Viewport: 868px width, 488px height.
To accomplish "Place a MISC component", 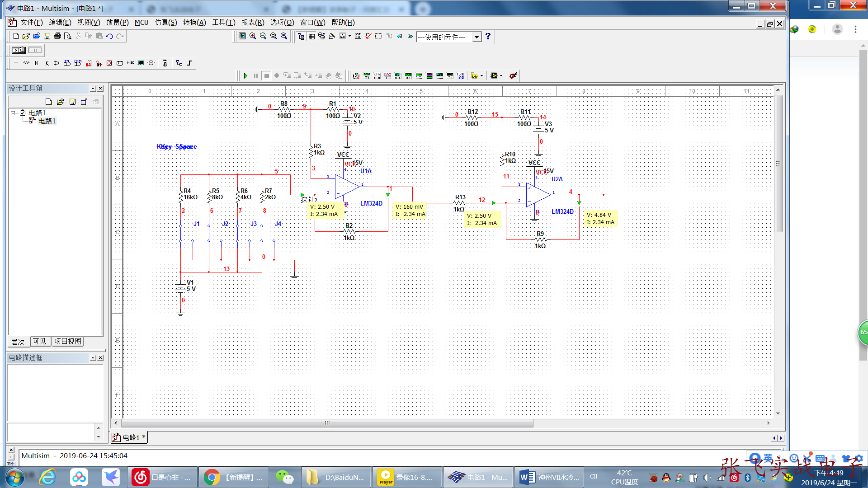I will point(130,63).
